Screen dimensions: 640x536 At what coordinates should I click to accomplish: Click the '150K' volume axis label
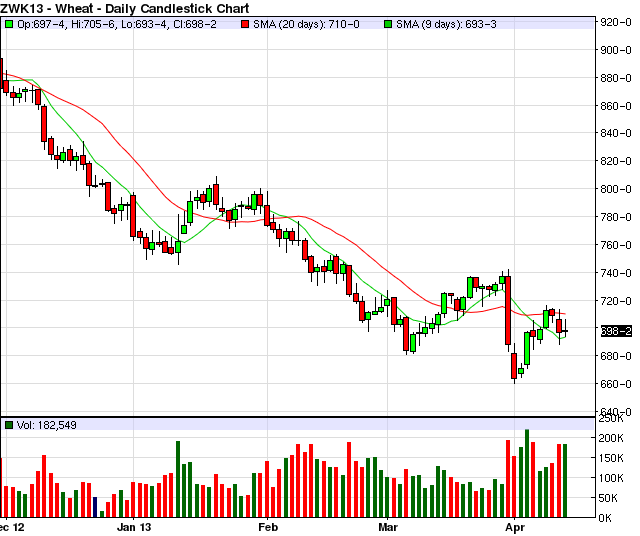tap(611, 458)
